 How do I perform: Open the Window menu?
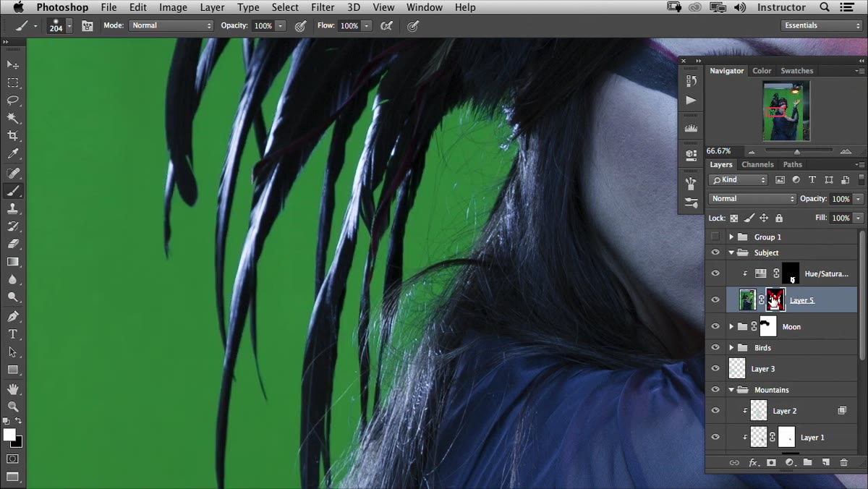pyautogui.click(x=425, y=7)
